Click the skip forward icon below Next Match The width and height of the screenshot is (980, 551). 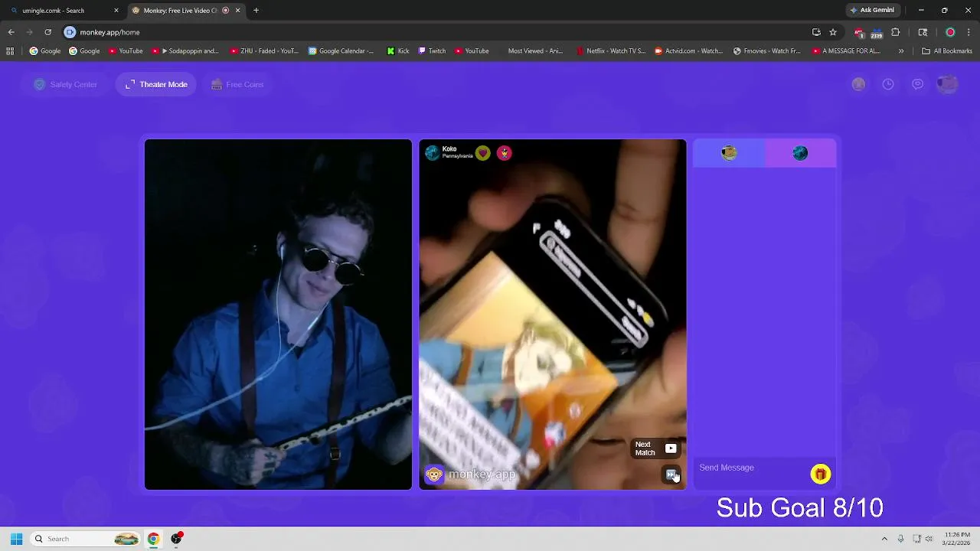671,475
